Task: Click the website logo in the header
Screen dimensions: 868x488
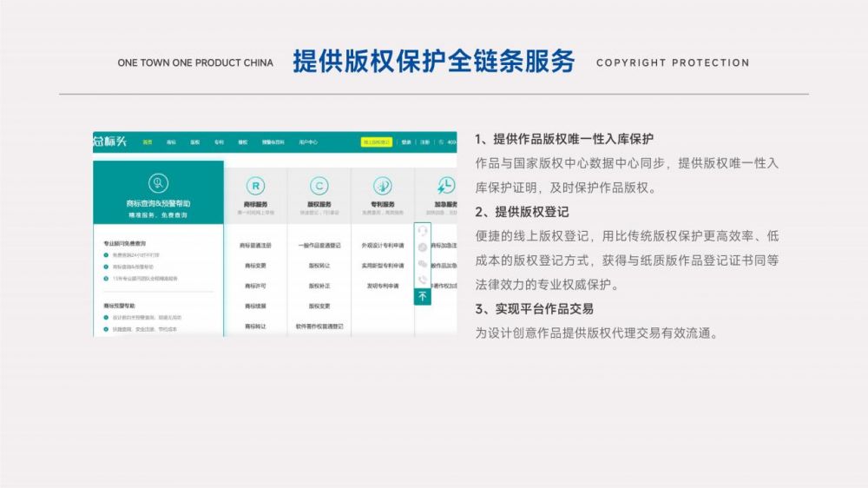Action: (109, 142)
